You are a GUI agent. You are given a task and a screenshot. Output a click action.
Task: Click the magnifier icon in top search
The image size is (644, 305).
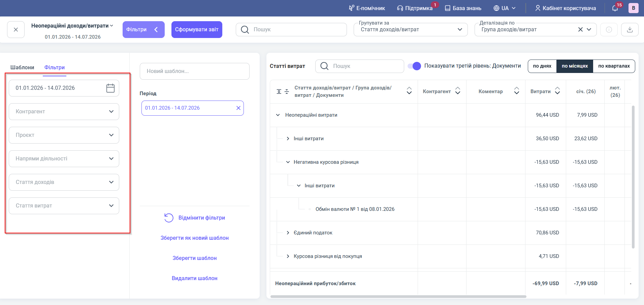click(245, 30)
